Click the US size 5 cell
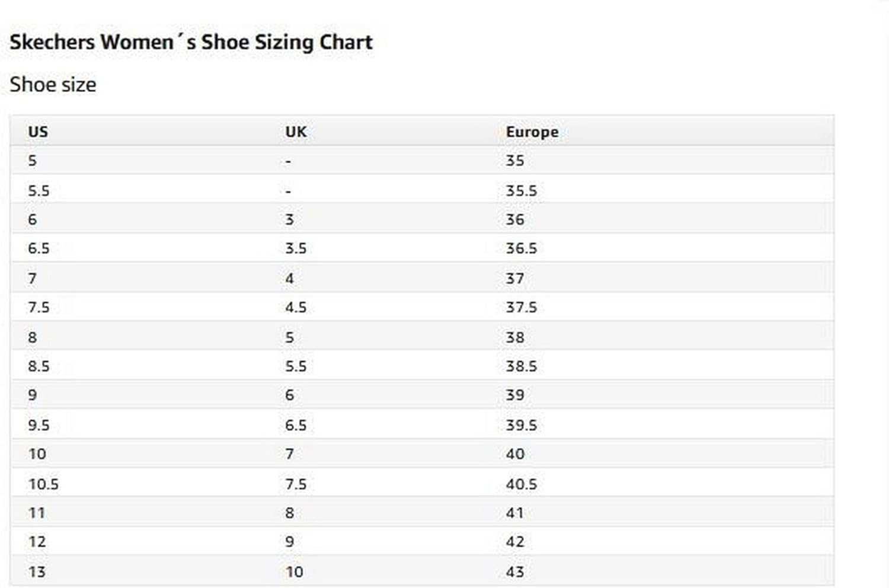This screenshot has height=588, width=889. 32,161
